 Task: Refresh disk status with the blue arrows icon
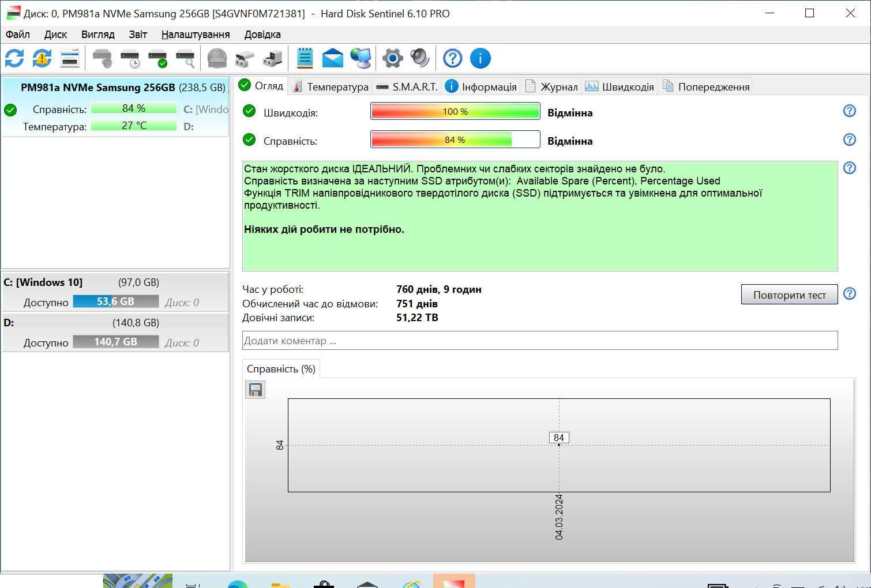coord(14,58)
